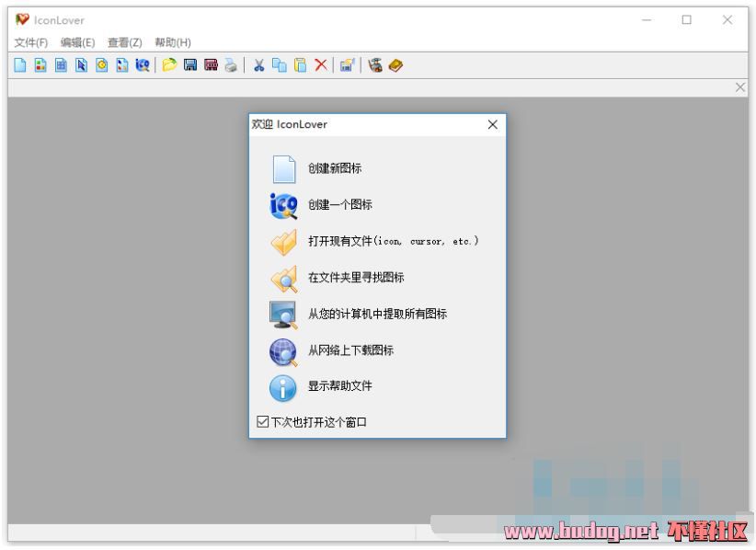Open the 查看(Z) menu

(x=125, y=42)
